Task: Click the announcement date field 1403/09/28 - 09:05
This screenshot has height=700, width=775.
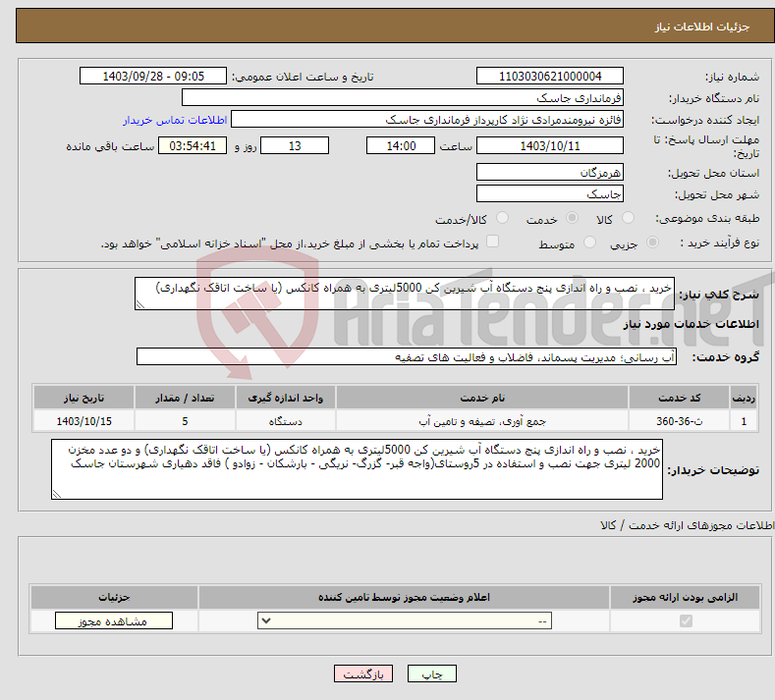Action: pyautogui.click(x=152, y=76)
